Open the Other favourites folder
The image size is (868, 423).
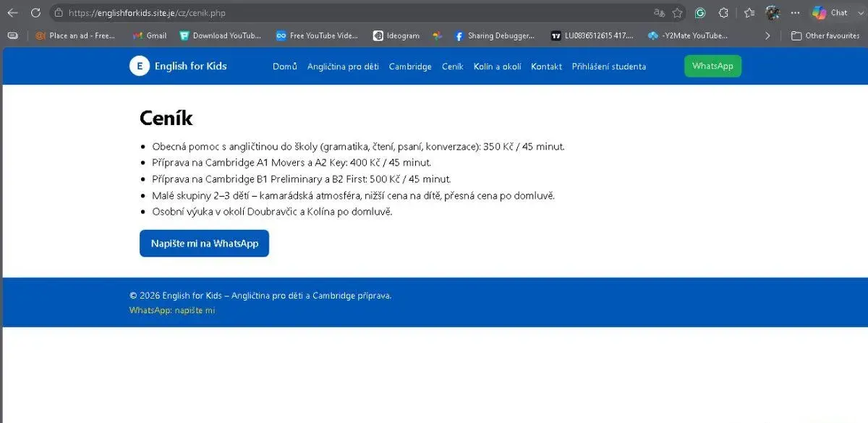(x=825, y=35)
